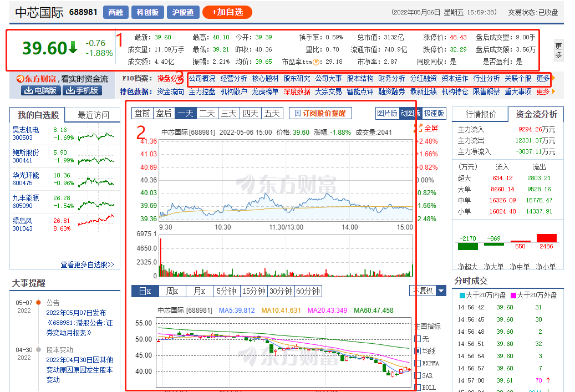
Task: Click the orange arrow after 特色数据 更多
Action: point(553,91)
